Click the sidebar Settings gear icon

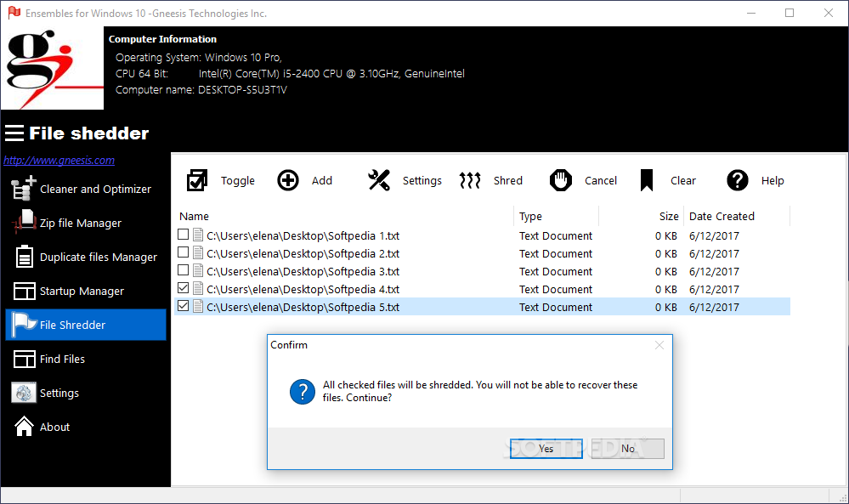tap(23, 393)
